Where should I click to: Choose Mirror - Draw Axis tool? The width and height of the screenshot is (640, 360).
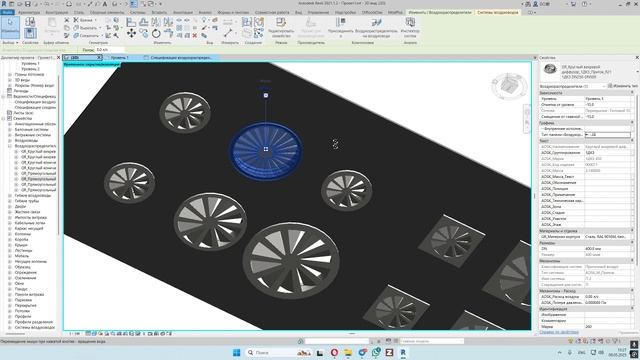pyautogui.click(x=168, y=21)
